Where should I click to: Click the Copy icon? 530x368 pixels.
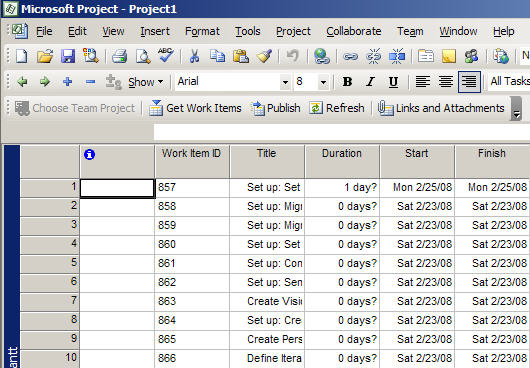click(x=217, y=56)
